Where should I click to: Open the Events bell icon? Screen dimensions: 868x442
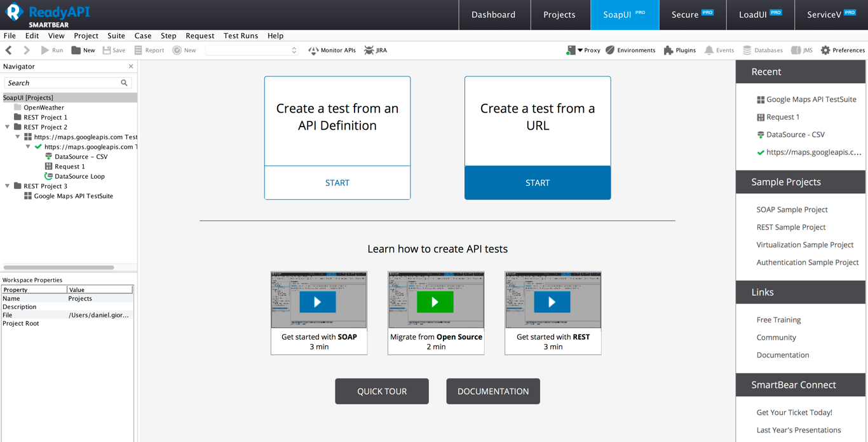pyautogui.click(x=709, y=50)
